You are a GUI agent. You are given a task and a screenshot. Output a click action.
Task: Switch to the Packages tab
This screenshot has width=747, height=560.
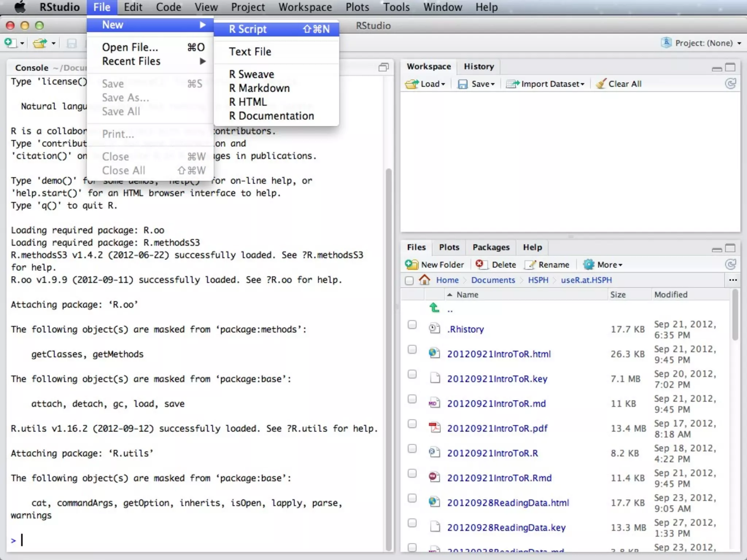pos(491,247)
